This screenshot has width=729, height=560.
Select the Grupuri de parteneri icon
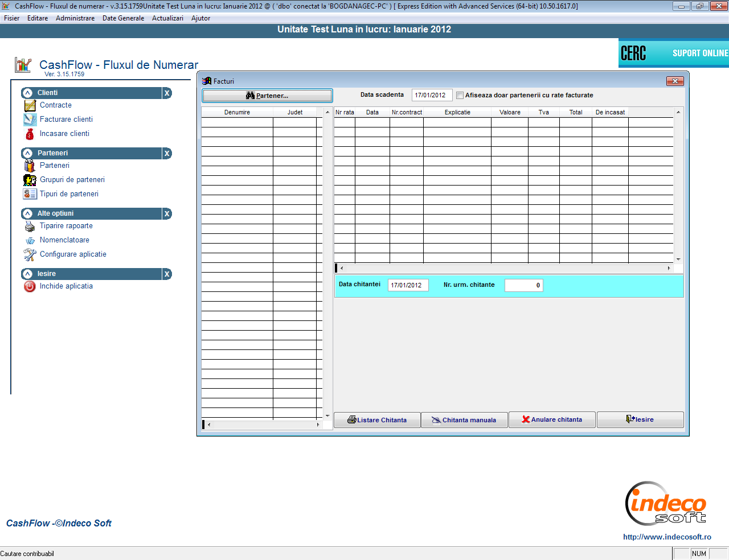pos(30,180)
